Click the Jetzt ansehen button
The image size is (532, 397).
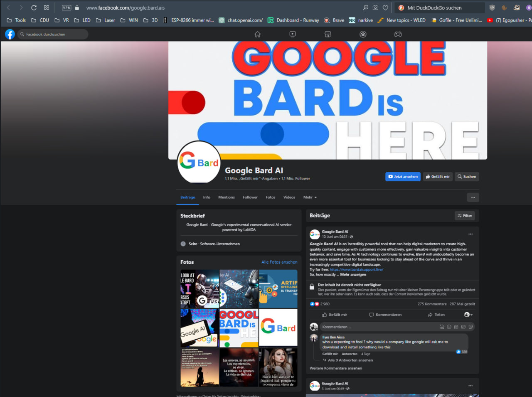point(403,177)
